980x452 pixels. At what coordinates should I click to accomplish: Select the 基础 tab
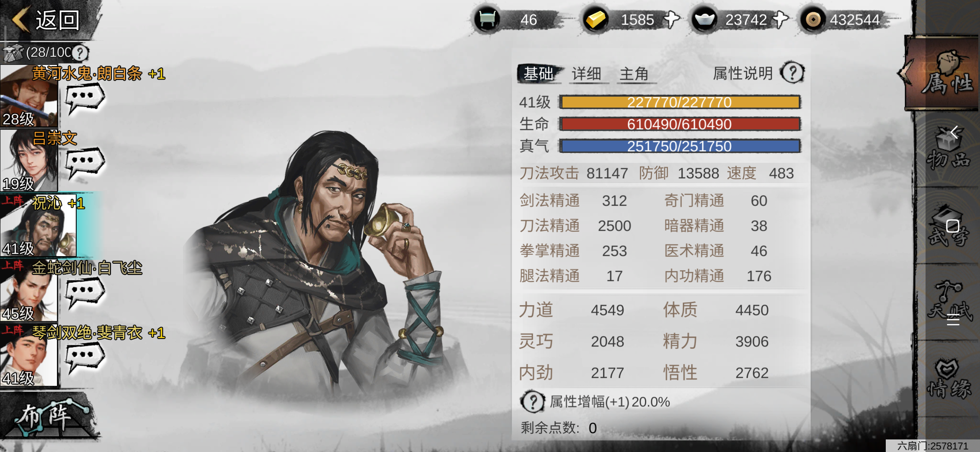(x=539, y=74)
